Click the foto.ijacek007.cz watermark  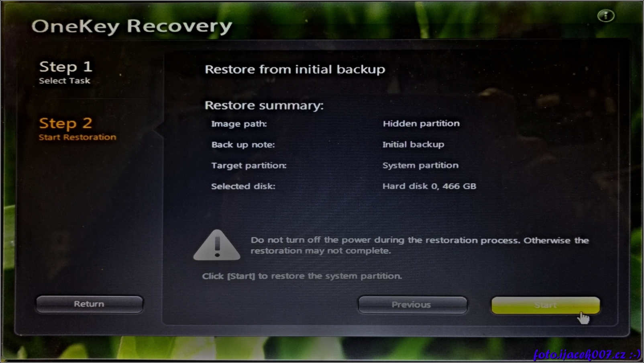click(587, 354)
